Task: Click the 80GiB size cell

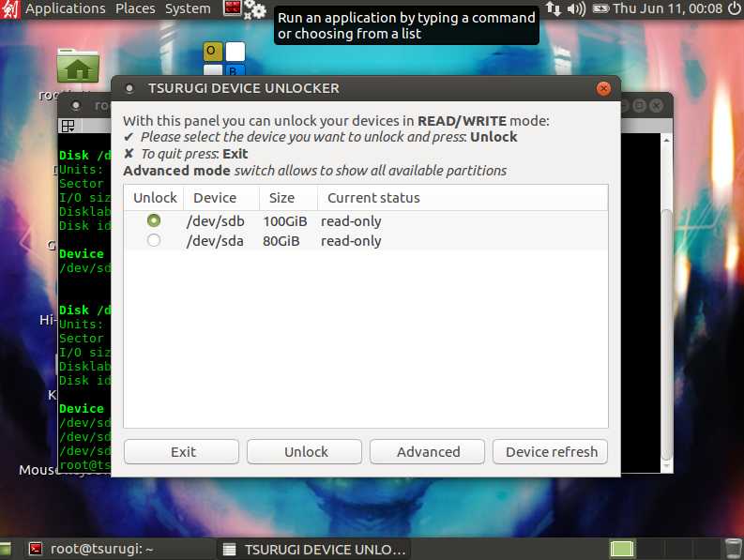Action: click(281, 241)
